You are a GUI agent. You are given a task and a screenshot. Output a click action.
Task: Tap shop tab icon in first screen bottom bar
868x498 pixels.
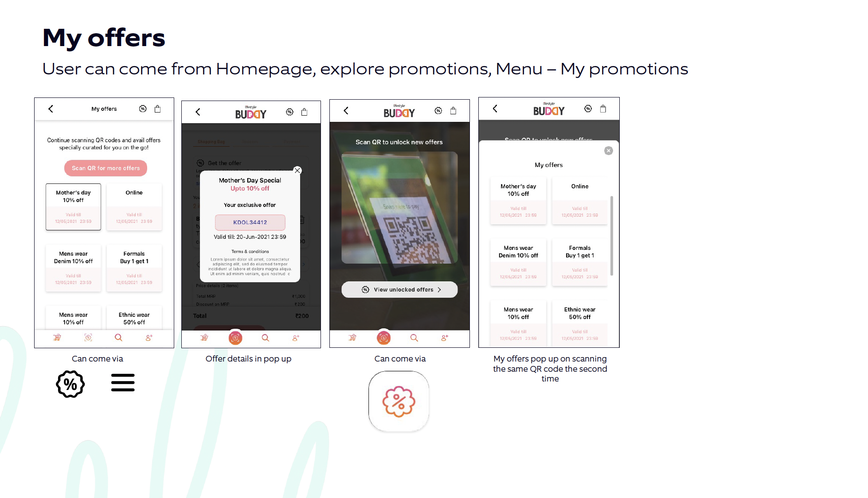(x=57, y=338)
